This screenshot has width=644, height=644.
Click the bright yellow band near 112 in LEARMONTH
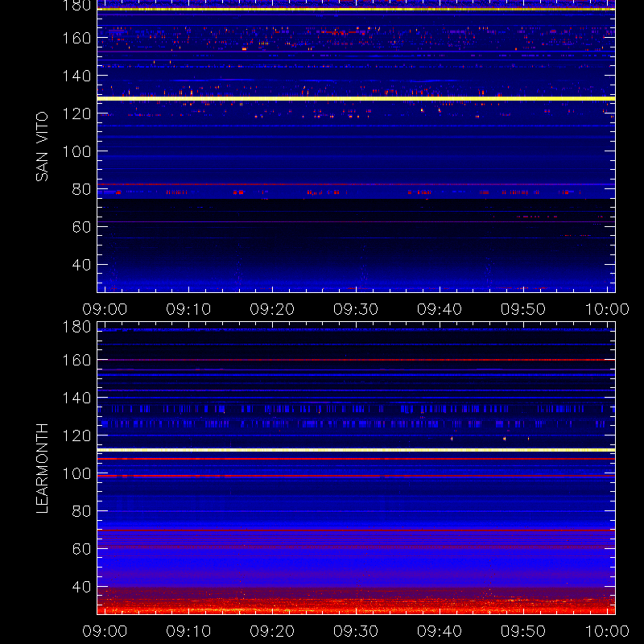356,450
